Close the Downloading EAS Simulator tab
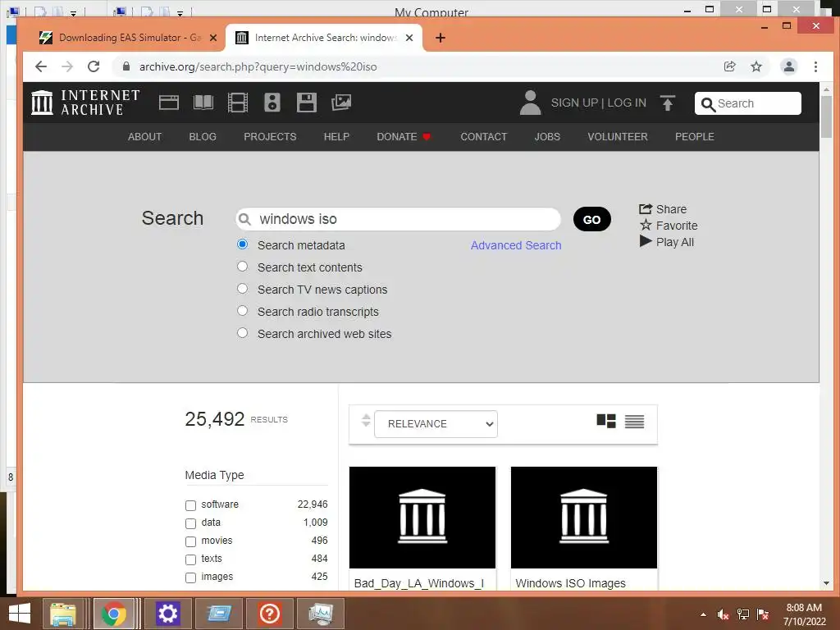This screenshot has height=630, width=840. [x=213, y=38]
